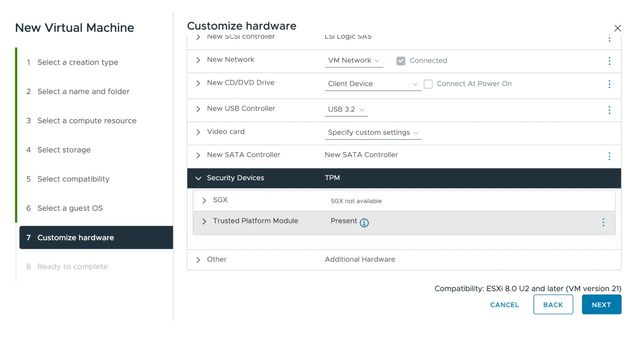Open the Select a guest OS step
This screenshot has width=644, height=340.
(70, 208)
